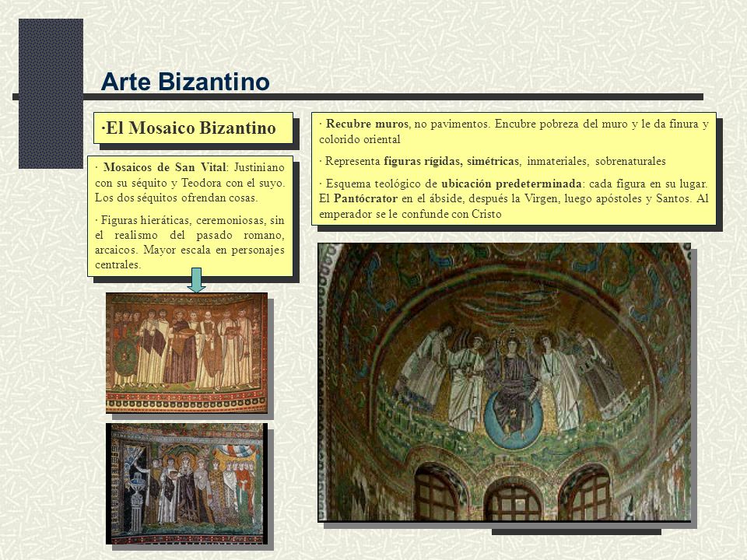Image resolution: width=747 pixels, height=560 pixels.
Task: Click the "Recubre muros" bullet text
Action: click(514, 131)
